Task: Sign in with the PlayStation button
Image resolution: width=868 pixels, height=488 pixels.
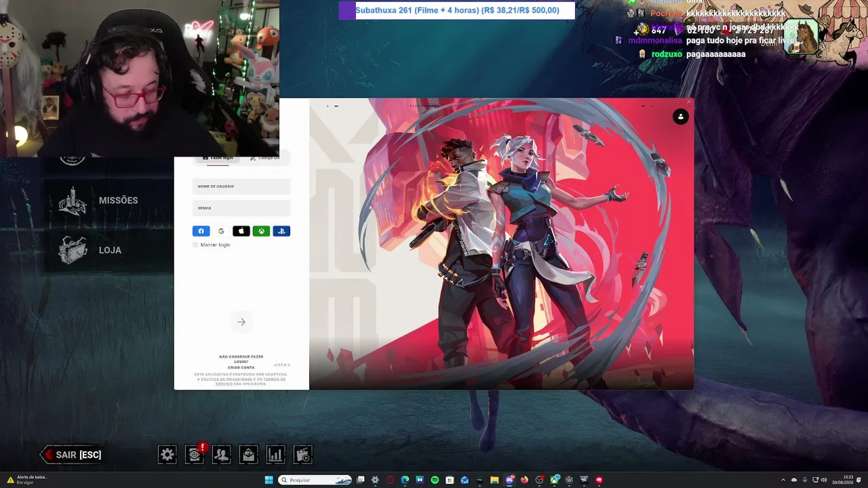Action: tap(281, 231)
